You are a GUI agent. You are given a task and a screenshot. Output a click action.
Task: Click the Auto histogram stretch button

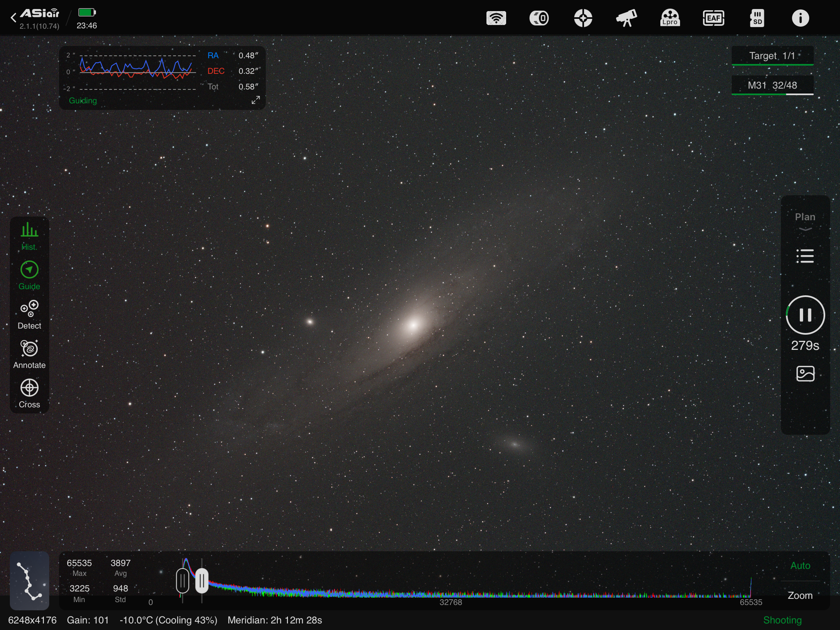[x=800, y=566]
